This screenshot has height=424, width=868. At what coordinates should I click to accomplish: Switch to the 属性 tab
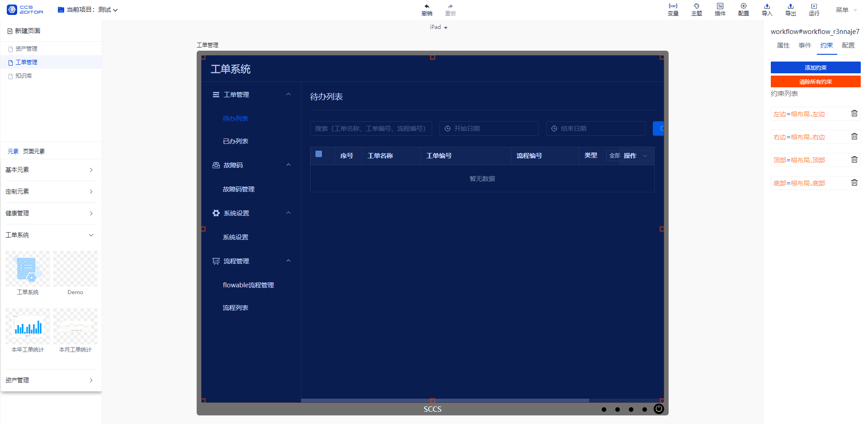(x=783, y=45)
